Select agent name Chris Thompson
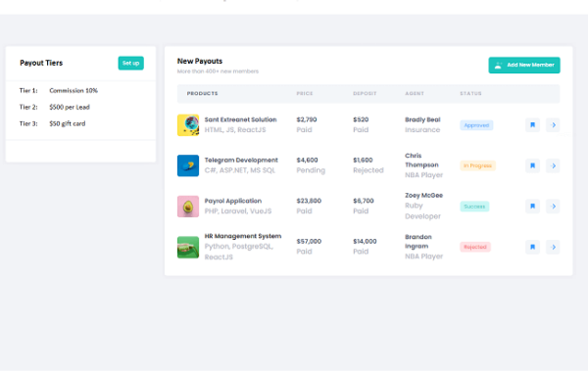 (421, 160)
